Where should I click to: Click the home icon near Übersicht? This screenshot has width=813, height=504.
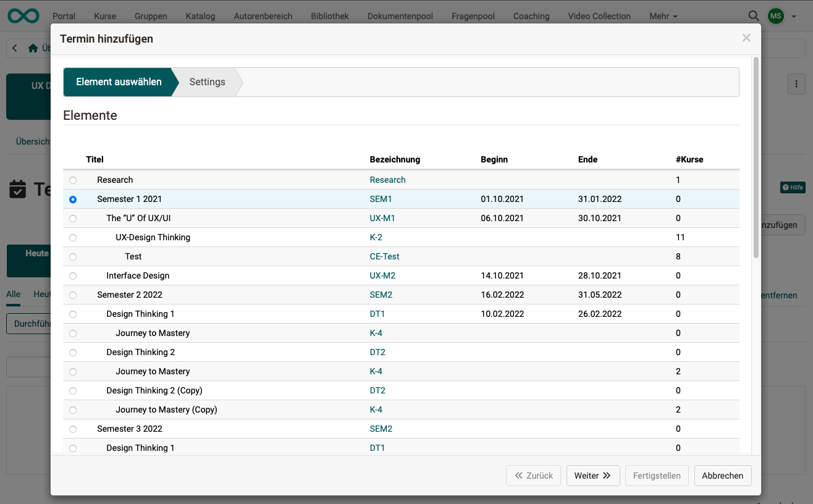coord(33,48)
